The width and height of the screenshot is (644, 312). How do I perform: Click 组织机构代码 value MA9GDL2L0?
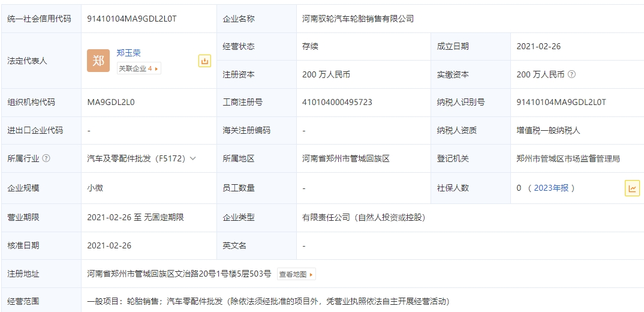pos(111,103)
